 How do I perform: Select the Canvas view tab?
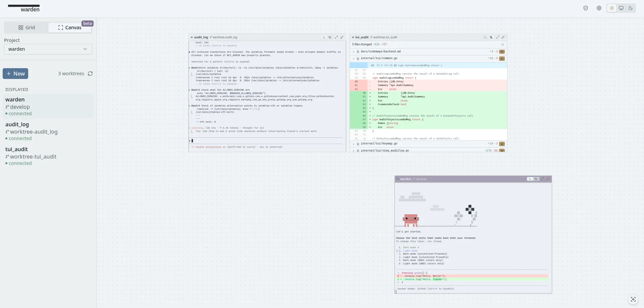point(70,28)
